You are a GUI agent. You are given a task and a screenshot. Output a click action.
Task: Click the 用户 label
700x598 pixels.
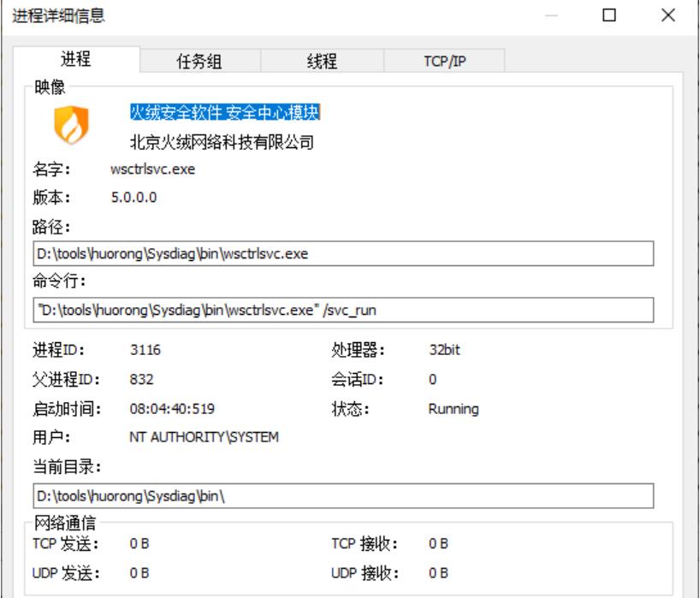51,437
